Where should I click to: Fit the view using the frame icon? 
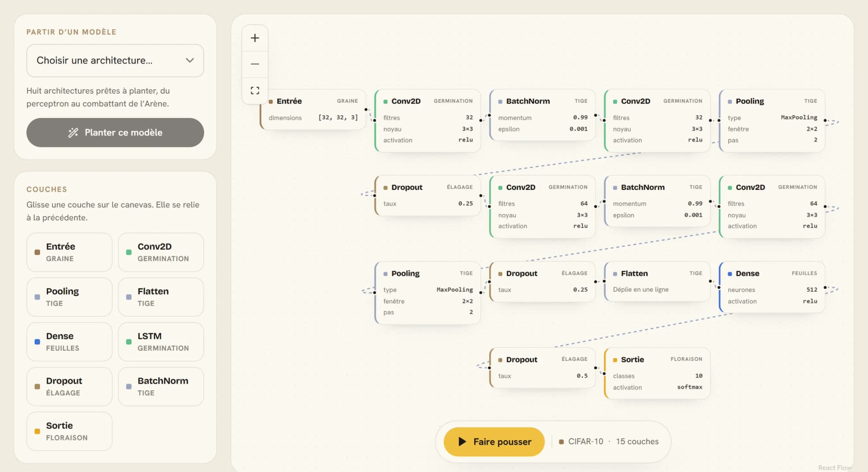[x=255, y=90]
